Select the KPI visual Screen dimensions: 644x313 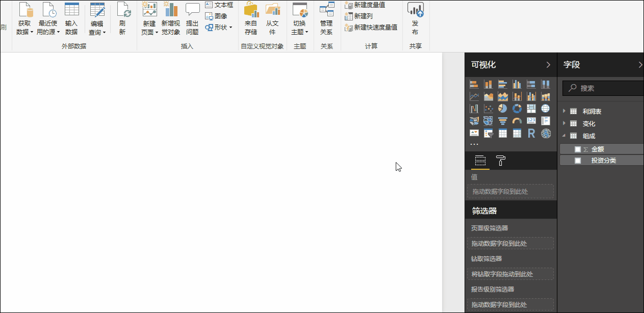tap(474, 133)
